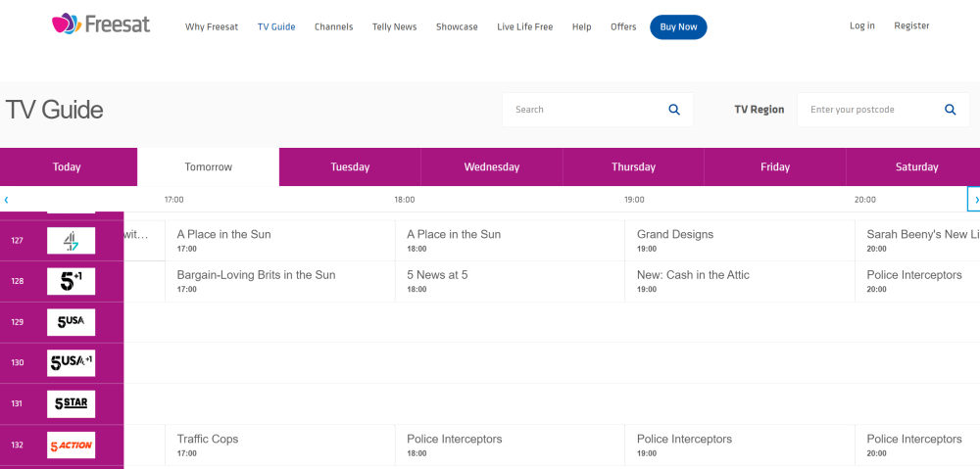Click the postcode search magnifier icon
This screenshot has width=980, height=469.
[x=950, y=110]
